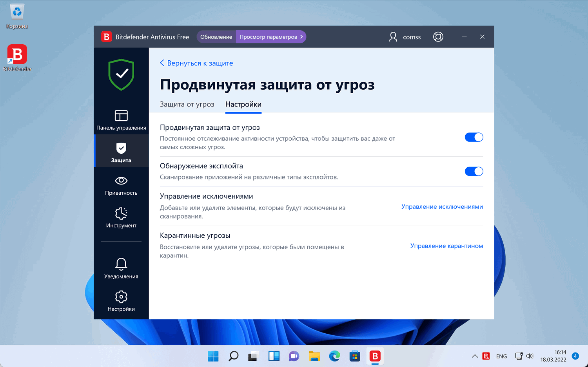Open Управление исключениями link
Screen dimensions: 588x367
tap(442, 206)
